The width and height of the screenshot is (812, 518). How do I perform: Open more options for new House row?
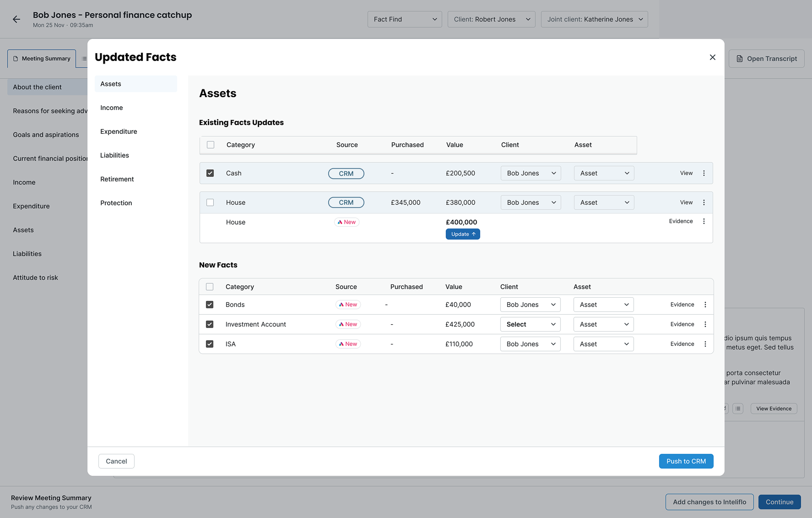(x=704, y=221)
